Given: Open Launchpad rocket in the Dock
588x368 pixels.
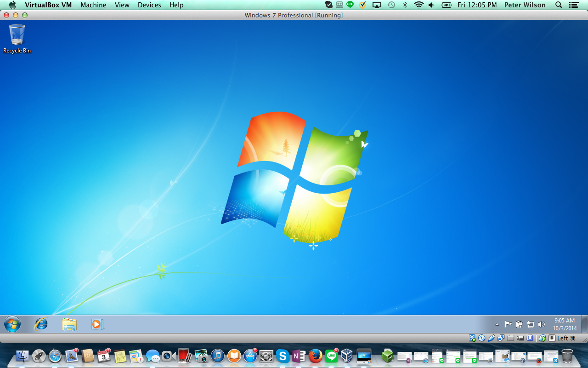Looking at the screenshot, I should [39, 356].
